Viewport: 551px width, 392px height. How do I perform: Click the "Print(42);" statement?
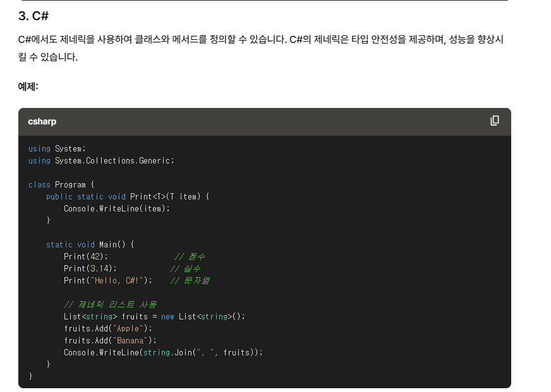[86, 256]
